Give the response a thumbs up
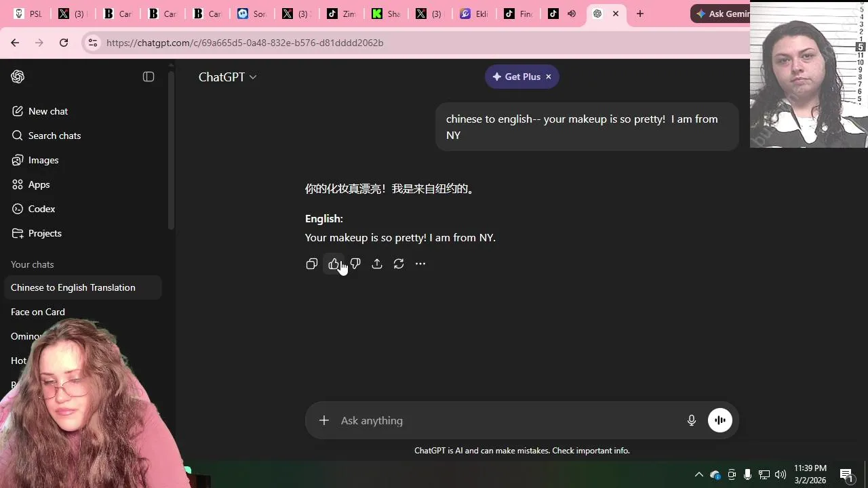Viewport: 868px width, 488px height. coord(334,264)
